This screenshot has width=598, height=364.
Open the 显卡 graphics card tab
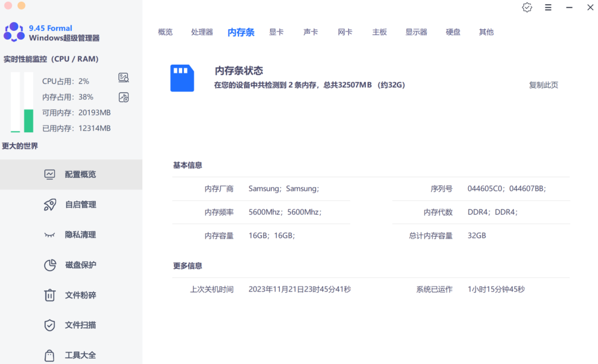coord(277,32)
